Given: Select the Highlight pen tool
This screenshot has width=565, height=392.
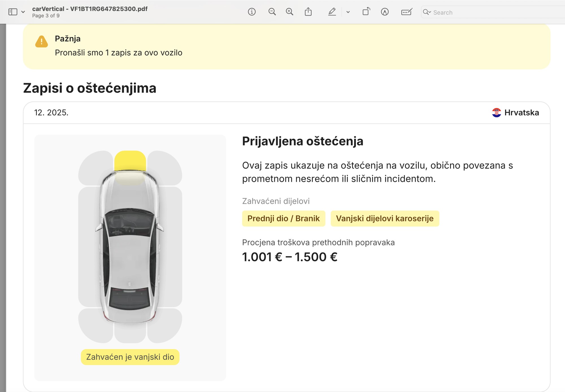Looking at the screenshot, I should pos(332,12).
